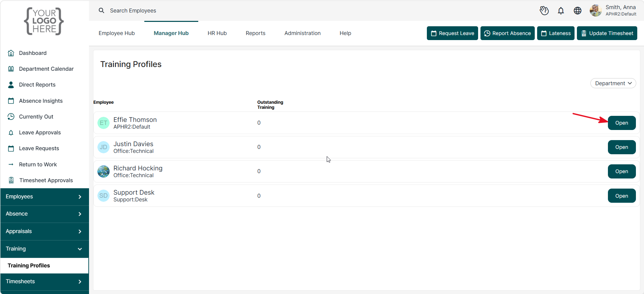Image resolution: width=644 pixels, height=294 pixels.
Task: Click the Request Leave button
Action: coord(452,33)
